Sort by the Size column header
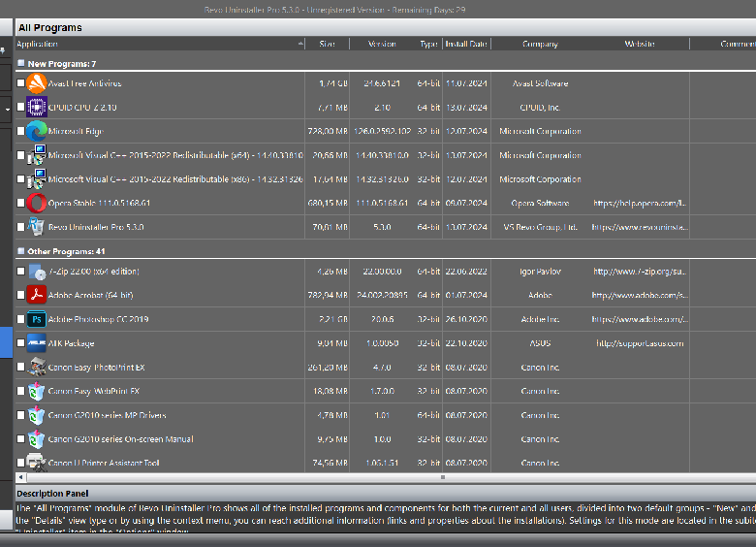Screen dimensions: 756x547 click(x=327, y=44)
